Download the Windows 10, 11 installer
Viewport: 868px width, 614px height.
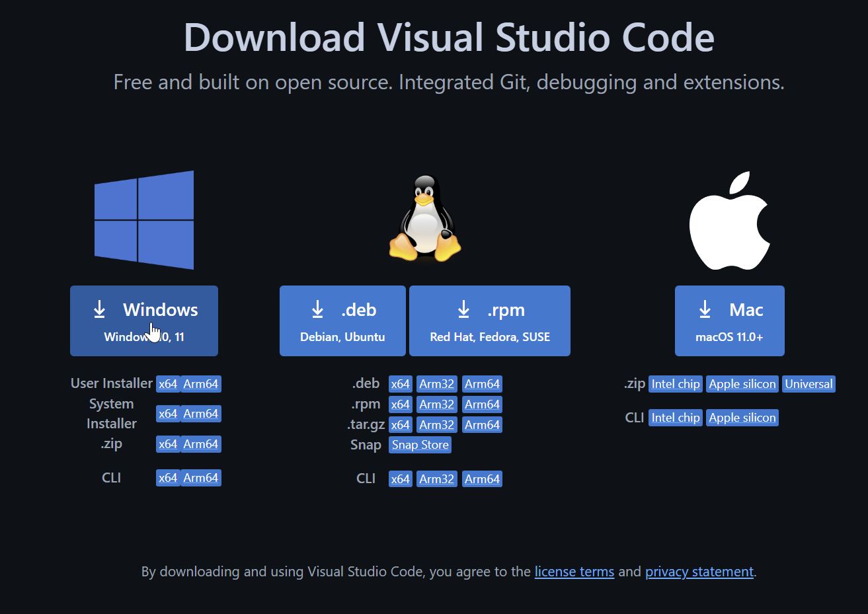click(144, 321)
